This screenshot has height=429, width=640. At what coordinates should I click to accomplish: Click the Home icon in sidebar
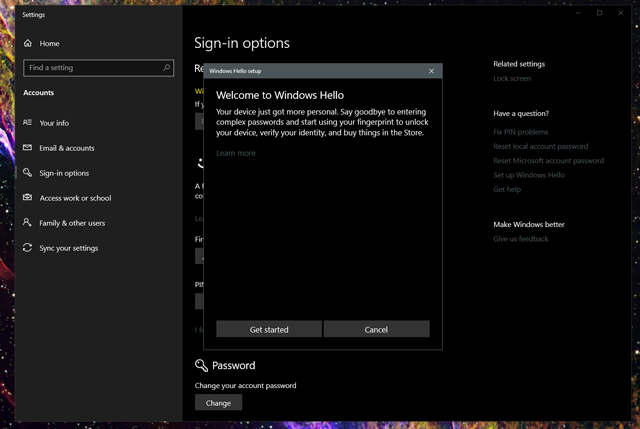click(x=28, y=44)
